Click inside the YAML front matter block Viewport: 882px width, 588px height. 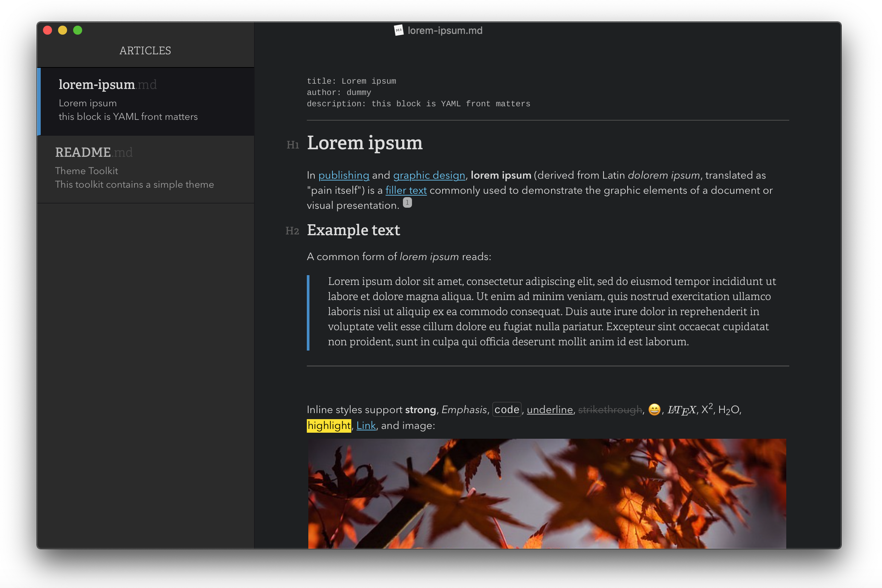pos(418,93)
